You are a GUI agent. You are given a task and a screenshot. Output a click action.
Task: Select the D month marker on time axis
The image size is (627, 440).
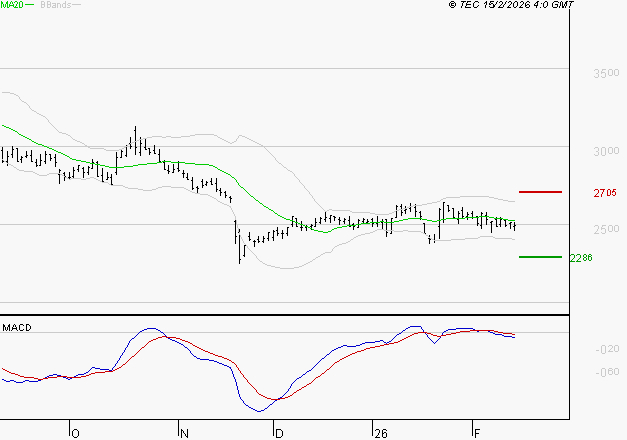click(x=279, y=433)
